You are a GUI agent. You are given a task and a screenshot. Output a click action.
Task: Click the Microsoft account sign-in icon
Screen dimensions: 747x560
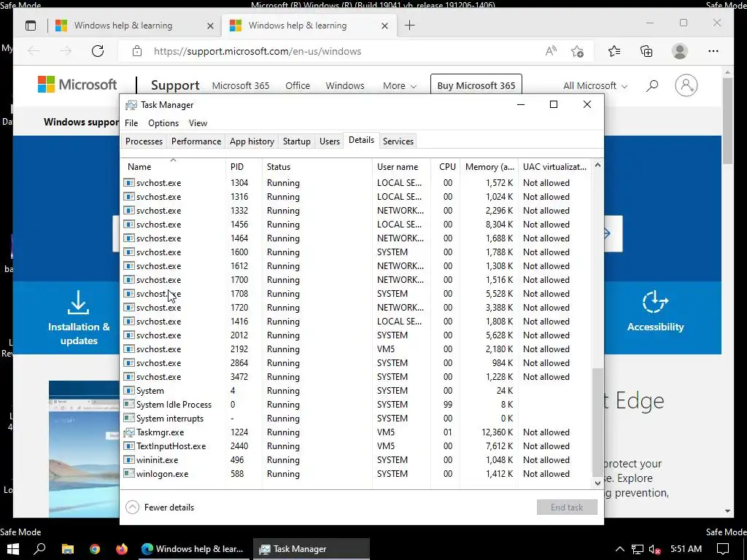point(686,85)
